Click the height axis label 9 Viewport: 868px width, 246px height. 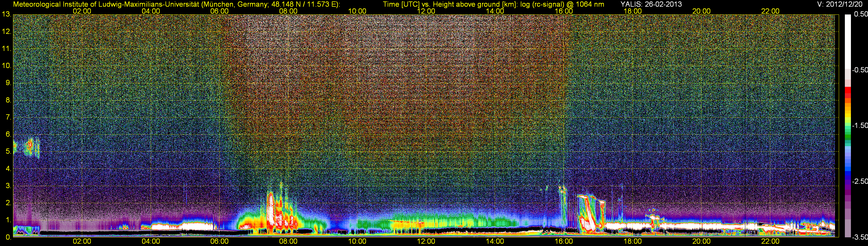tap(8, 83)
